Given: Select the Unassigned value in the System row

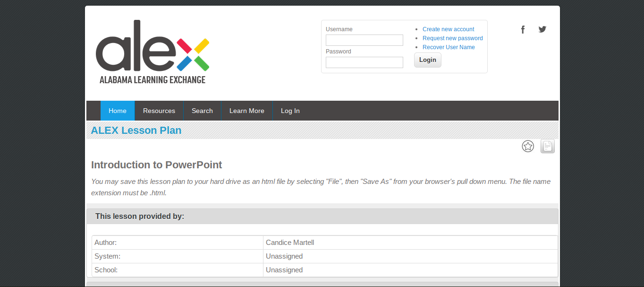Looking at the screenshot, I should point(284,256).
